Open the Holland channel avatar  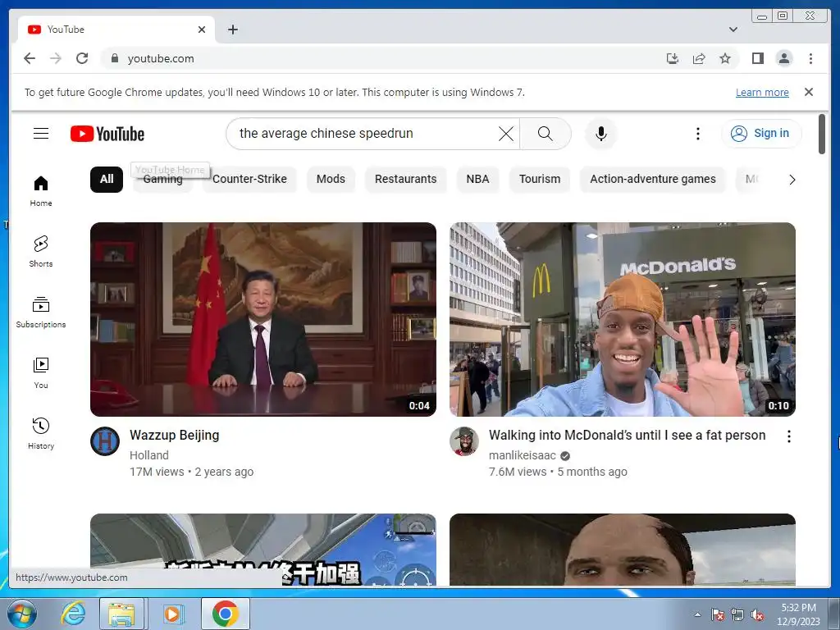105,441
